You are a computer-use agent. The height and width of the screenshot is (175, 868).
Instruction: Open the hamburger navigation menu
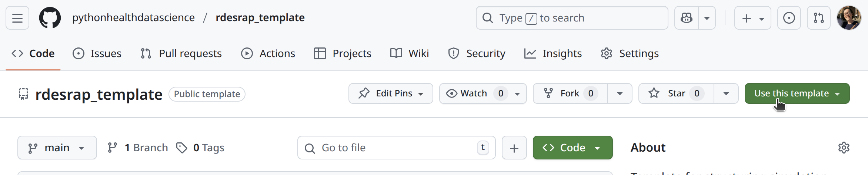[x=17, y=18]
